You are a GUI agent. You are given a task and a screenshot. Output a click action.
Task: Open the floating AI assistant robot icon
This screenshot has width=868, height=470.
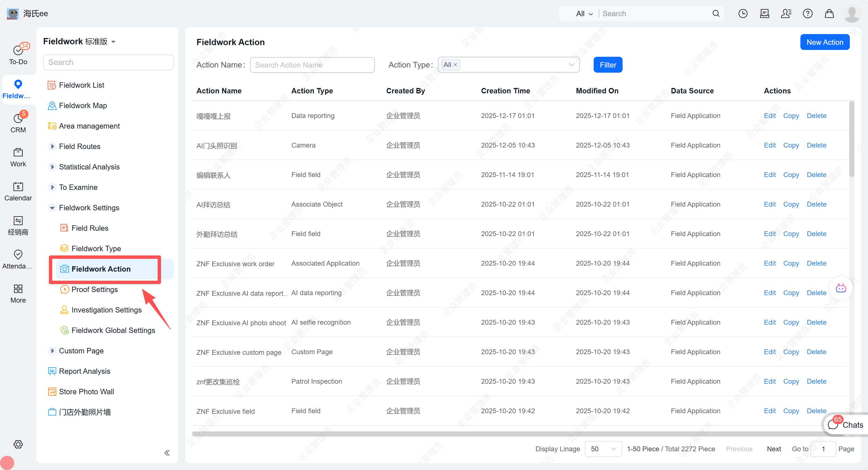(841, 288)
